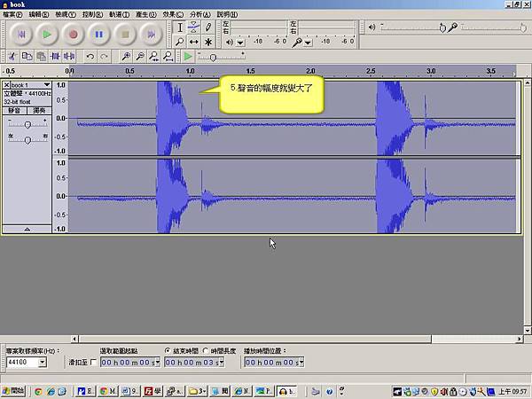This screenshot has height=399, width=532.
Task: Open the book 1 track dropdown menu
Action: 47,85
